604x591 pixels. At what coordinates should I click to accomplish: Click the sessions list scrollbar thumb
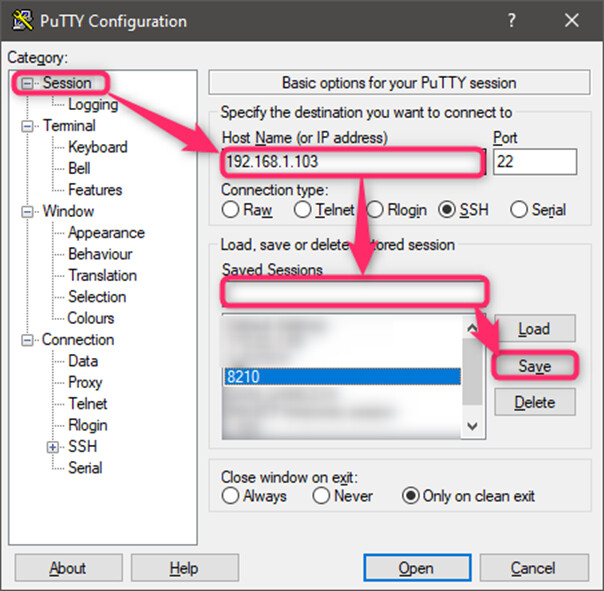[473, 372]
